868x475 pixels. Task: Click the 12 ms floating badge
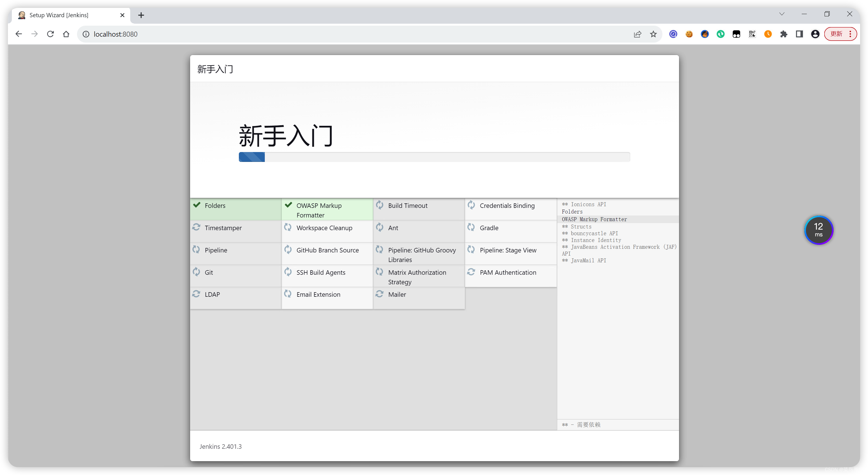tap(818, 230)
